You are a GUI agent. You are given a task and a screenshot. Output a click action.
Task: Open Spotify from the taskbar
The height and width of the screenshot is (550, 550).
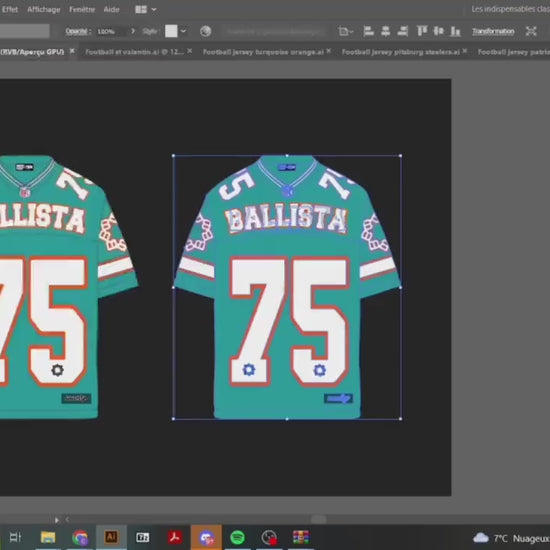coord(237,537)
